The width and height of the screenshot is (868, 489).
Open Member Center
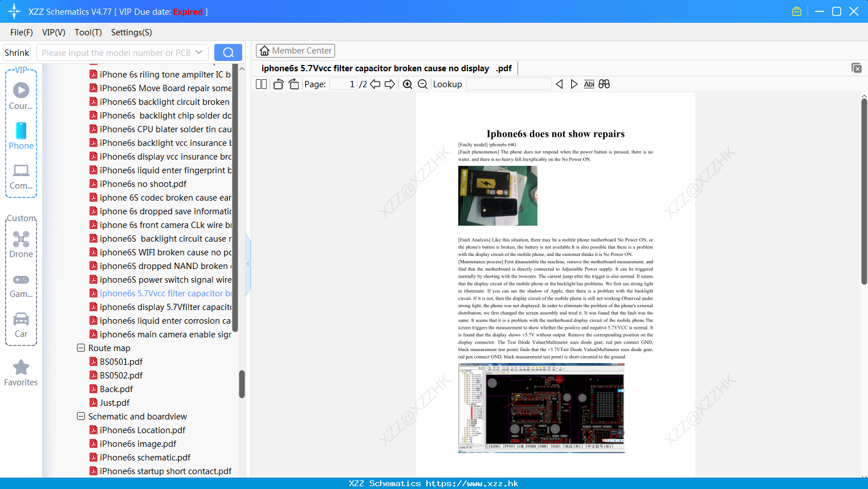point(295,51)
